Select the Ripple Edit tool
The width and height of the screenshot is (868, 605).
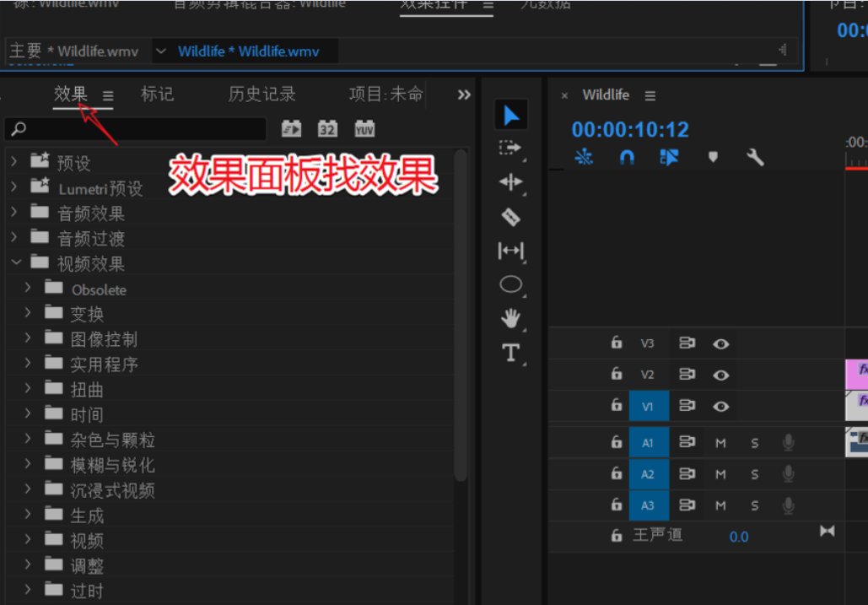pyautogui.click(x=510, y=182)
